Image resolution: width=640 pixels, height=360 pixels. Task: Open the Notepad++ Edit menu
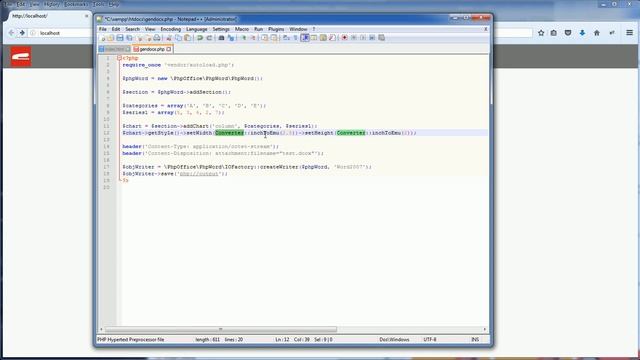coord(116,29)
